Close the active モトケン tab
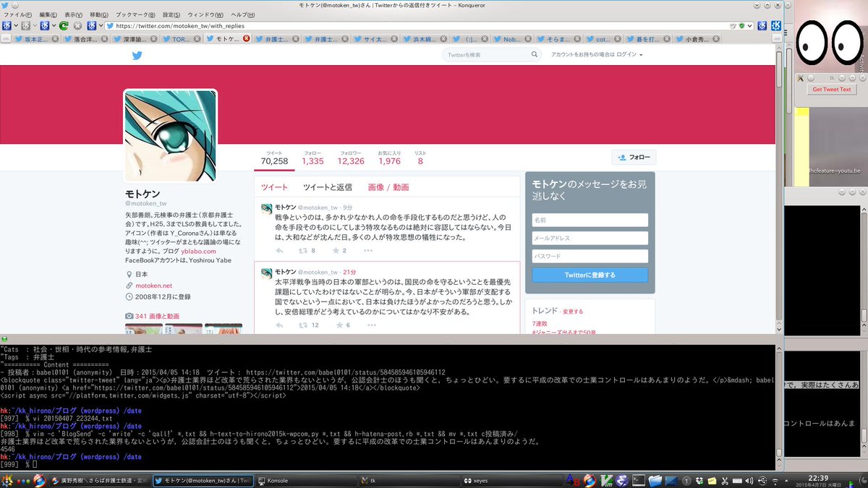The height and width of the screenshot is (488, 868). [x=247, y=39]
